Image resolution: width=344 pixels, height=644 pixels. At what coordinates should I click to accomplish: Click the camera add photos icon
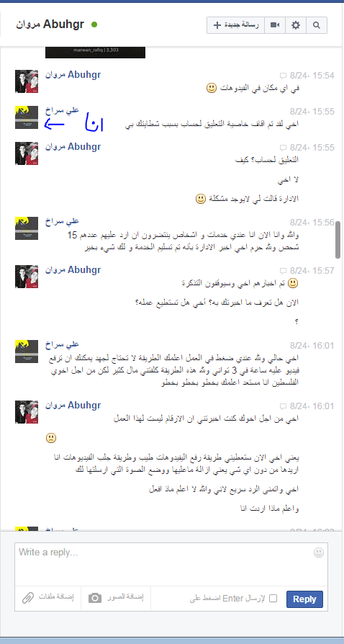(x=95, y=598)
